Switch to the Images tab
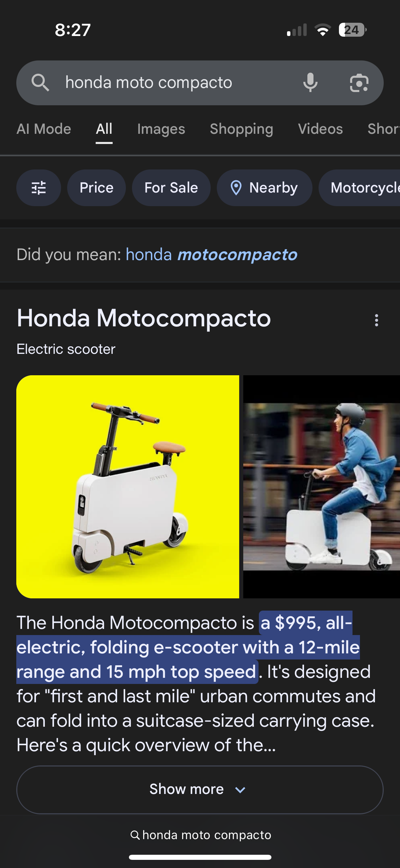Screen dimensions: 400x868 point(161,129)
